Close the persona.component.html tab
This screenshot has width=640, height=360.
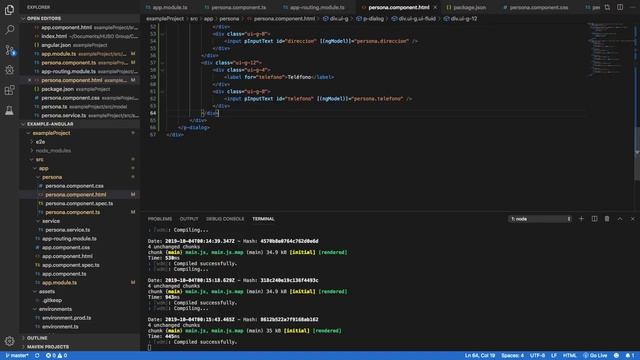coord(435,7)
